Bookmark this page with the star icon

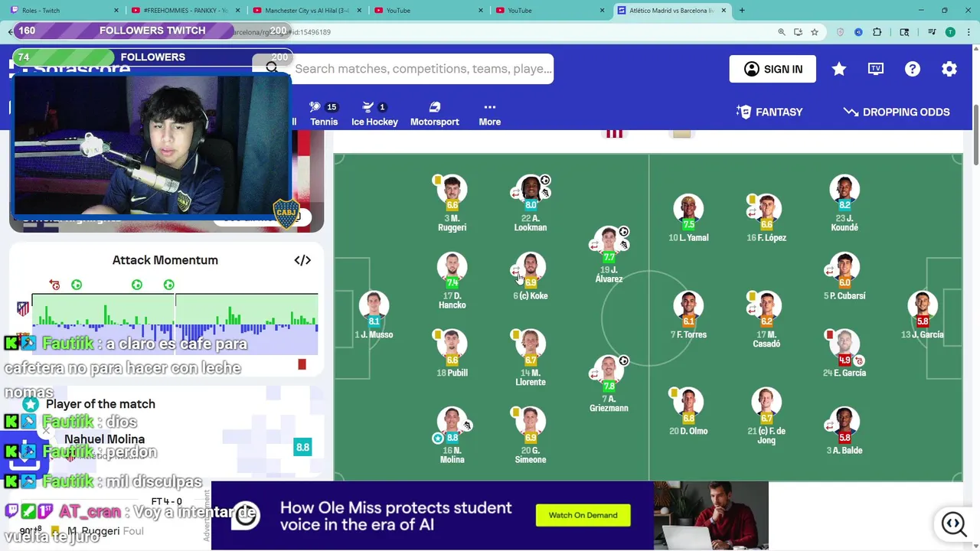coord(815,32)
